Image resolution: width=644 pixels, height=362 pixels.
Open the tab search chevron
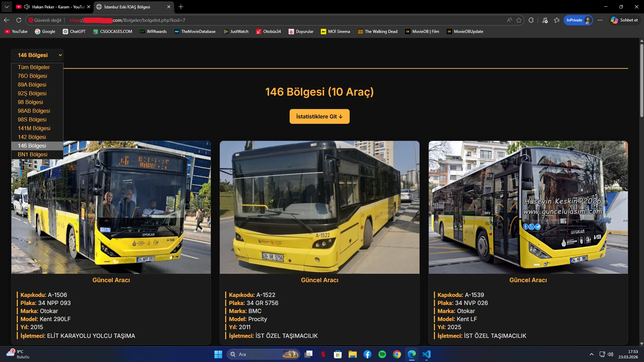(x=6, y=7)
